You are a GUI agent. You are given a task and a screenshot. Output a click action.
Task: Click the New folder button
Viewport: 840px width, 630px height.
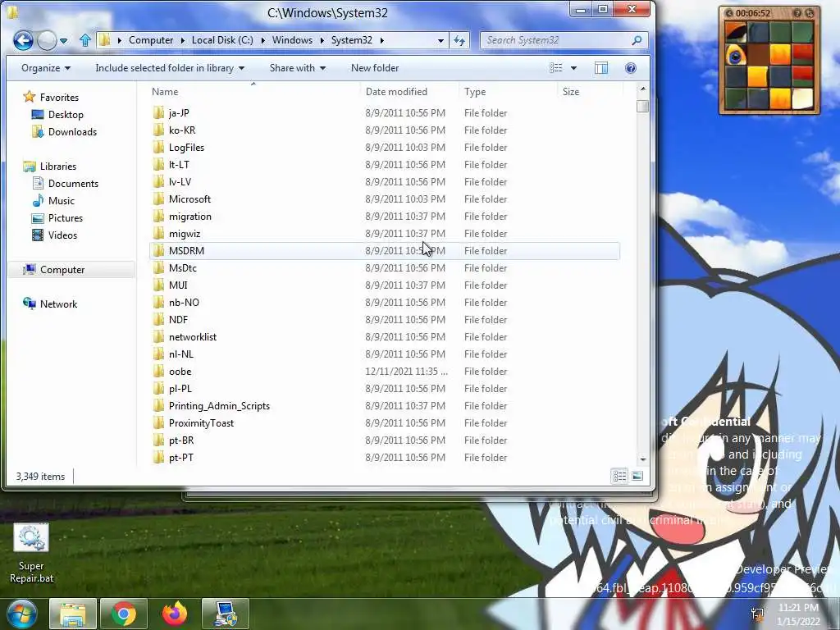coord(375,68)
